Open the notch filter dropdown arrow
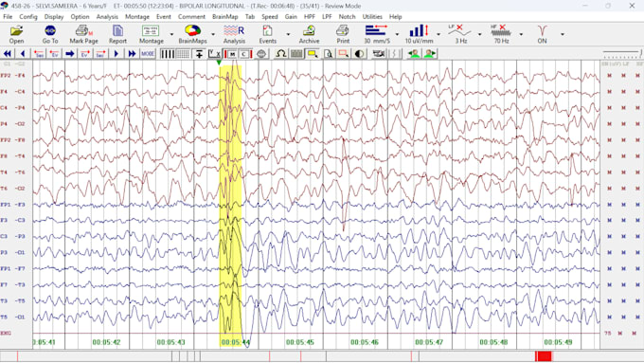The image size is (644, 363). 563,34
